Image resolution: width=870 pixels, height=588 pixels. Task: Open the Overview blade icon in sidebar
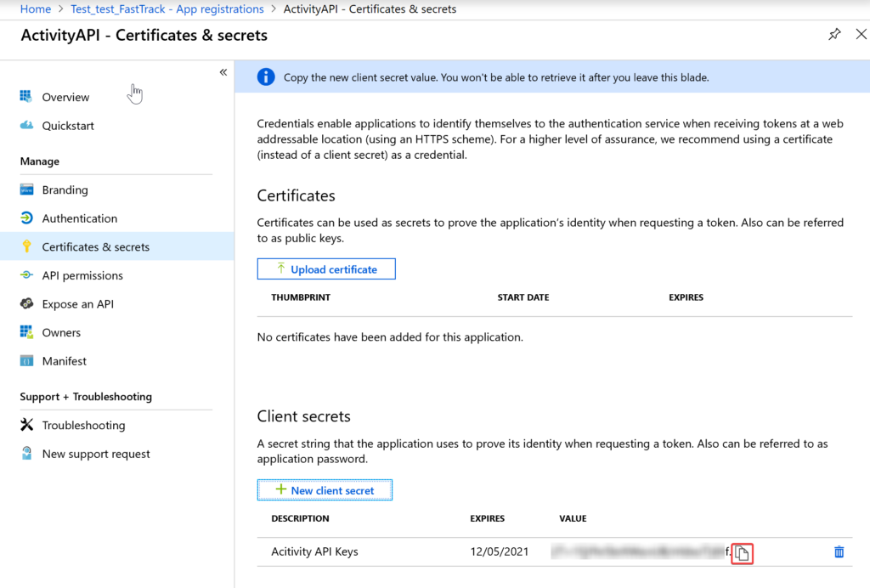tap(28, 97)
